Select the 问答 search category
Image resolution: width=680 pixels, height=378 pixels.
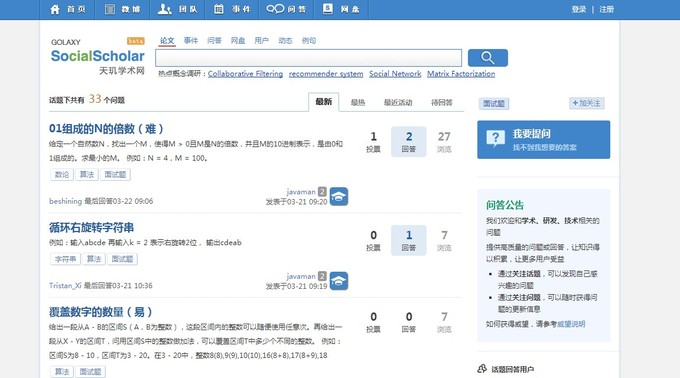[214, 41]
